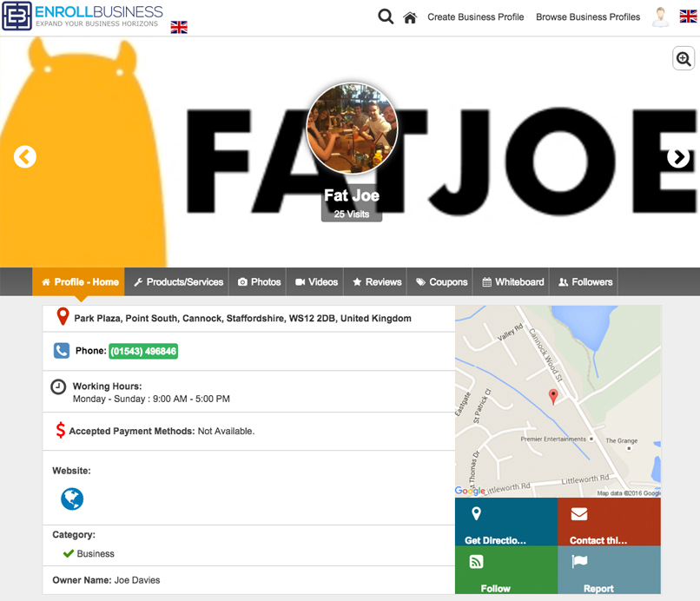700x601 pixels.
Task: Follow this business via green tile
Action: point(506,570)
